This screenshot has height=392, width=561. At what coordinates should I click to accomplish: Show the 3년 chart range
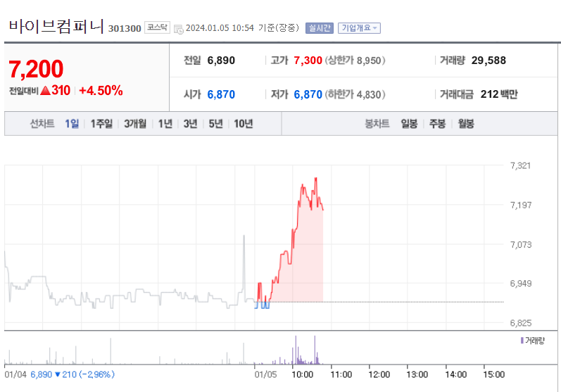click(x=190, y=124)
